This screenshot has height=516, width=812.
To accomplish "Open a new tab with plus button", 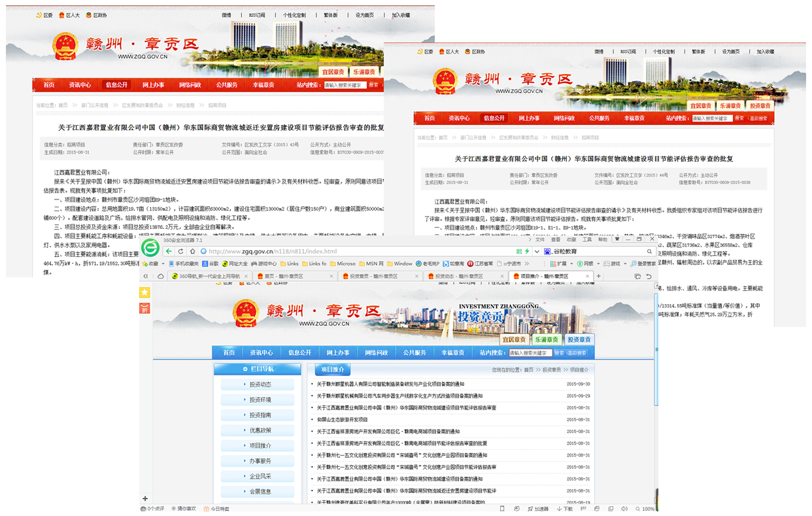I will 598,276.
